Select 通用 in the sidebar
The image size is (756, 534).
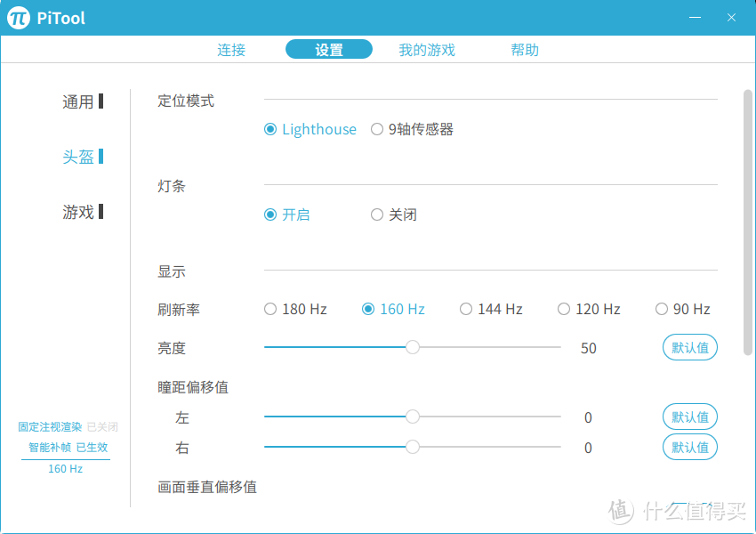tap(78, 102)
